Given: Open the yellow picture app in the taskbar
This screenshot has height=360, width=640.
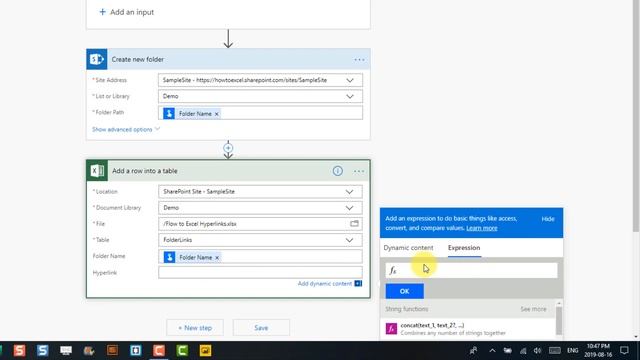Looking at the screenshot, I should coord(205,350).
